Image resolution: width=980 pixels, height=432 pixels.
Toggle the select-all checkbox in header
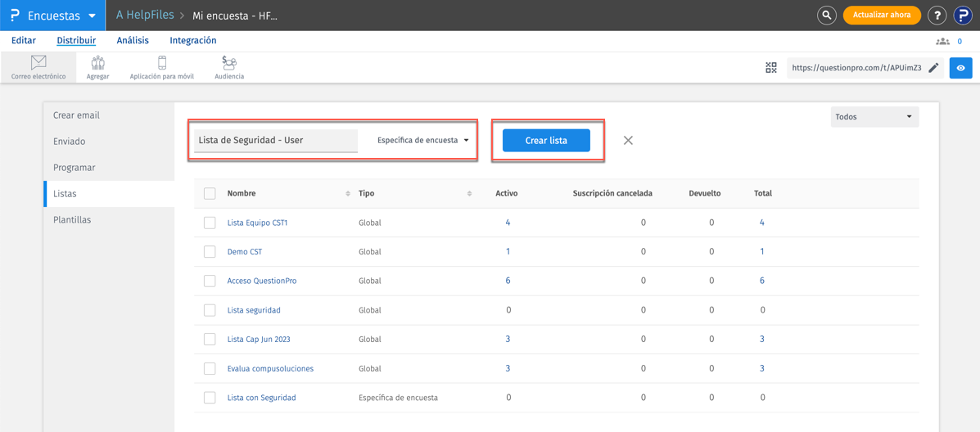(210, 194)
